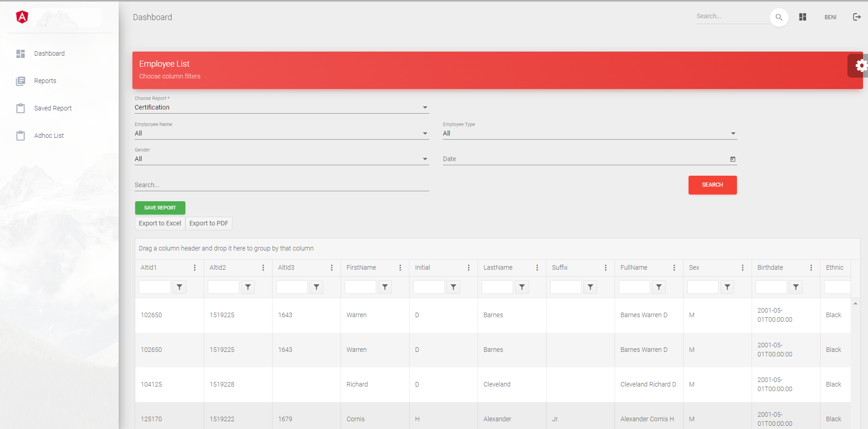Open Dashboard from the sidebar
Viewport: 868px width, 429px height.
pyautogui.click(x=49, y=53)
